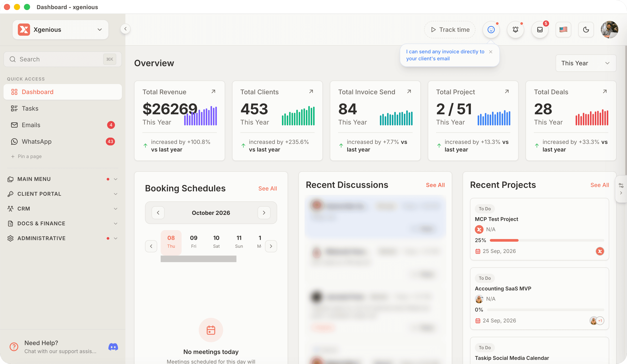The height and width of the screenshot is (364, 627).
Task: Open the MCP Test Project card title
Action: tap(496, 219)
